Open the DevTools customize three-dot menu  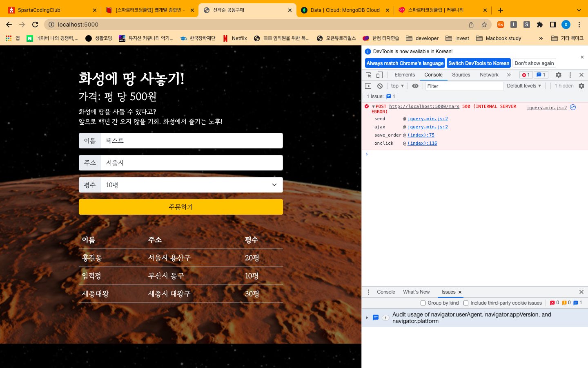click(570, 75)
